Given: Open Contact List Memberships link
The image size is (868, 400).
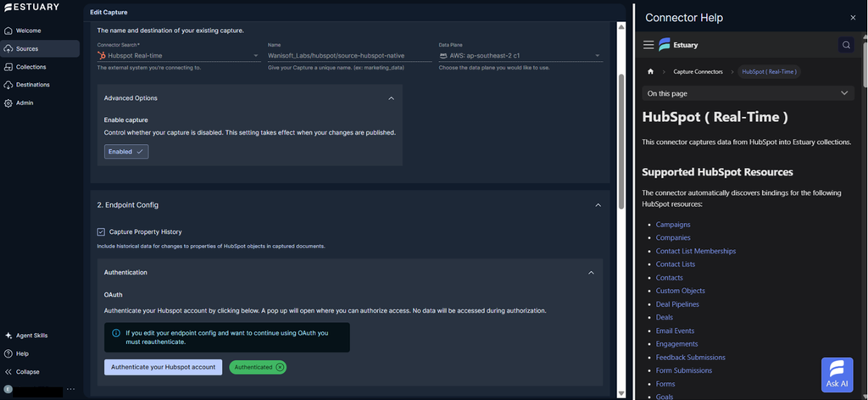Looking at the screenshot, I should pos(696,251).
